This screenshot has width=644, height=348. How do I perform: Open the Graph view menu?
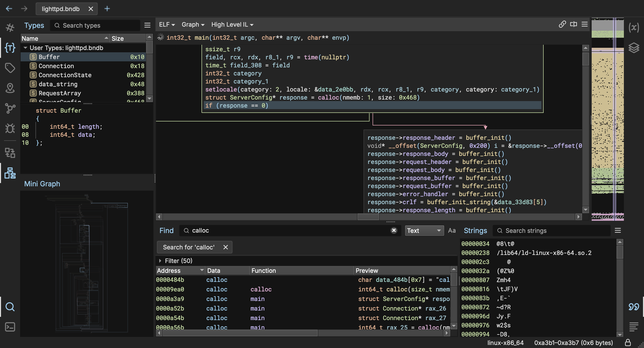(193, 25)
